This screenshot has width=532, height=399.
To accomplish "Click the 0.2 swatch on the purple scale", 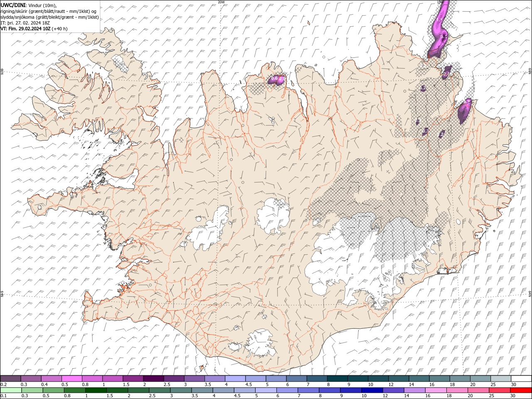I will point(10,379).
